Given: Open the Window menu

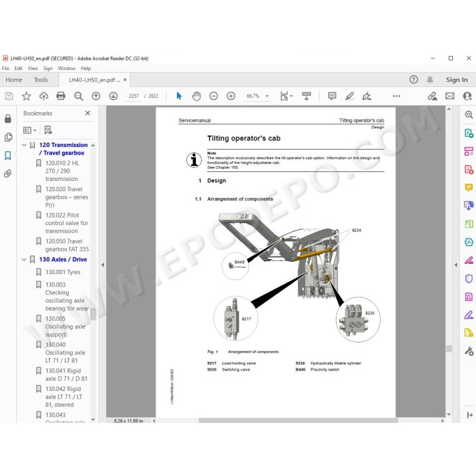Looking at the screenshot, I should pos(67,68).
